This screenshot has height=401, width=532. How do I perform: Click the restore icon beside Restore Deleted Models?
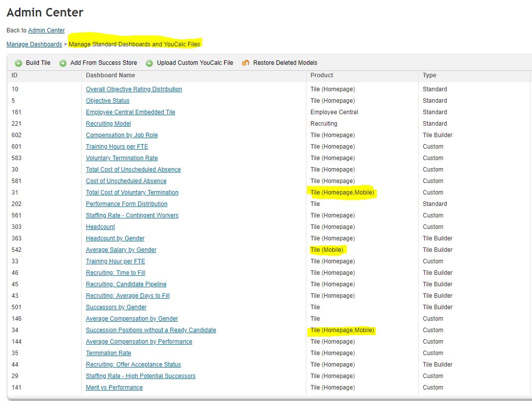(246, 63)
